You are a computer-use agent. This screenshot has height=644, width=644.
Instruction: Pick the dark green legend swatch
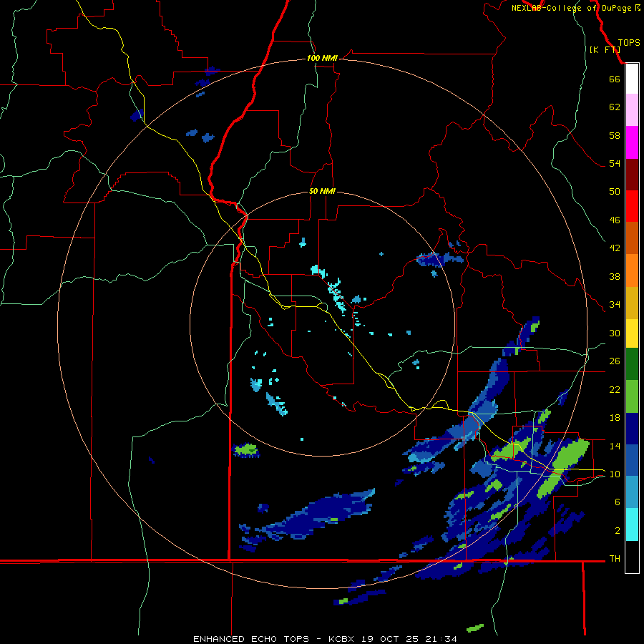click(x=632, y=364)
